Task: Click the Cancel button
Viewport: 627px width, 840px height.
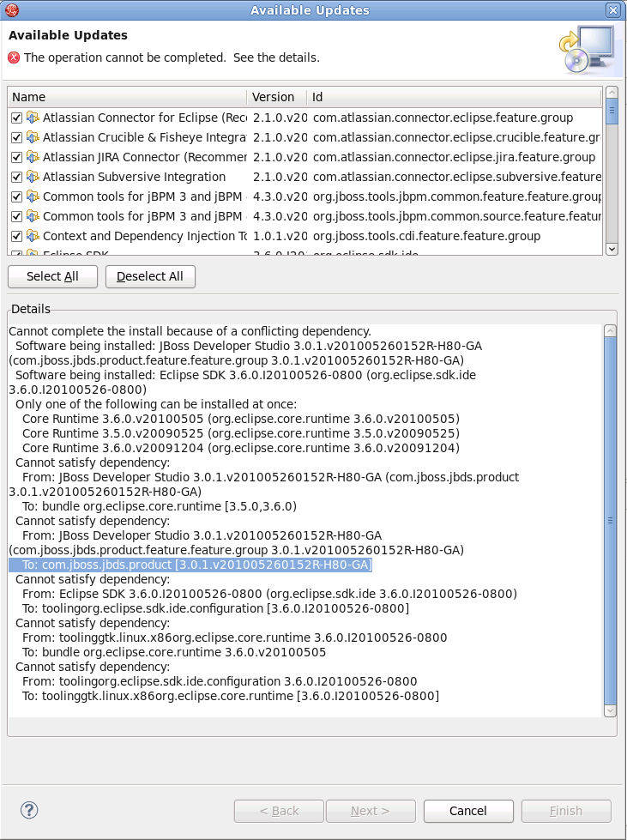Action: 468,811
